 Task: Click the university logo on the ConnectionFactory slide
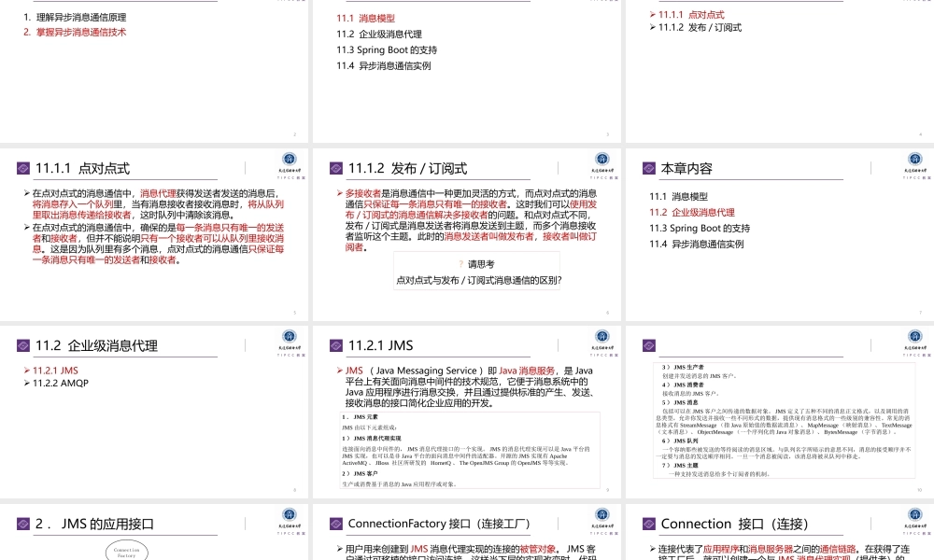click(x=601, y=516)
